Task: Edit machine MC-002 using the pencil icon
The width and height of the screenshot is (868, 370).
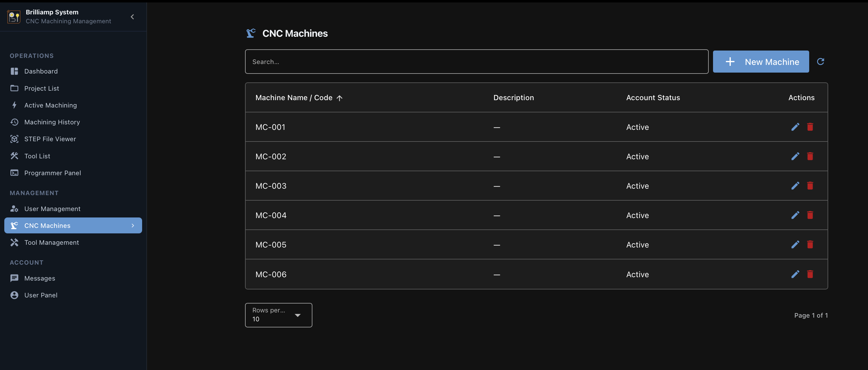Action: 795,156
